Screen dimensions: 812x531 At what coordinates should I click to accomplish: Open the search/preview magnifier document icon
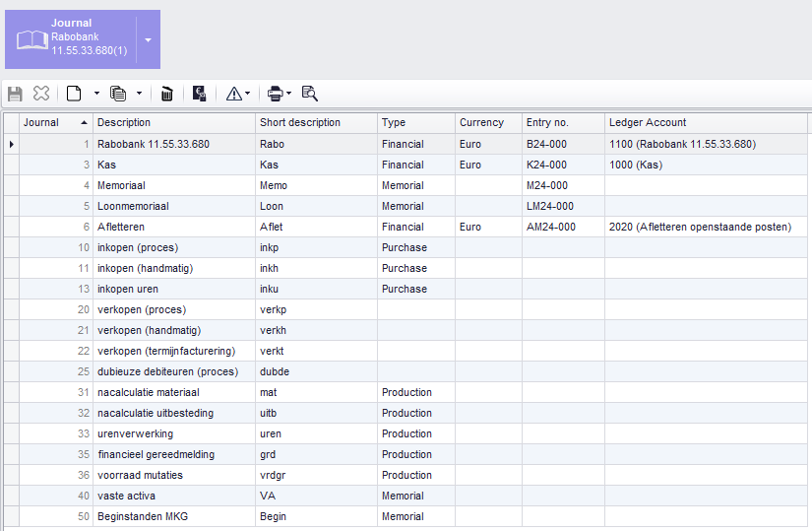click(x=310, y=94)
